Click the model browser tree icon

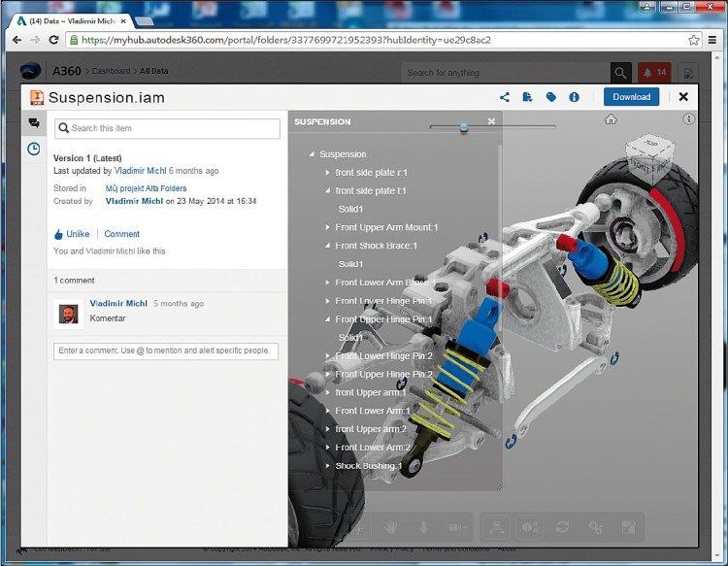pos(496,526)
